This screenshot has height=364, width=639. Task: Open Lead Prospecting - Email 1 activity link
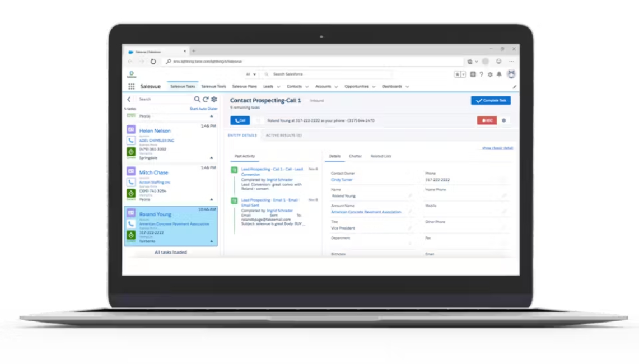[269, 203]
